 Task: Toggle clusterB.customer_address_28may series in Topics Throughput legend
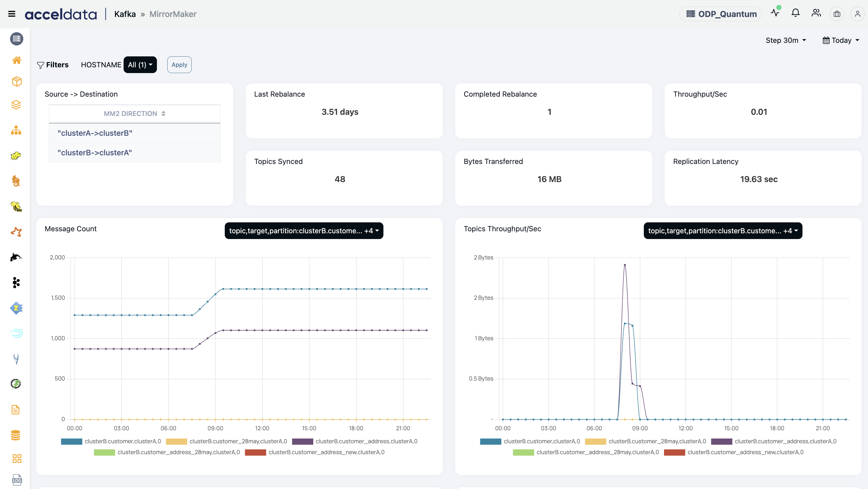[586, 452]
